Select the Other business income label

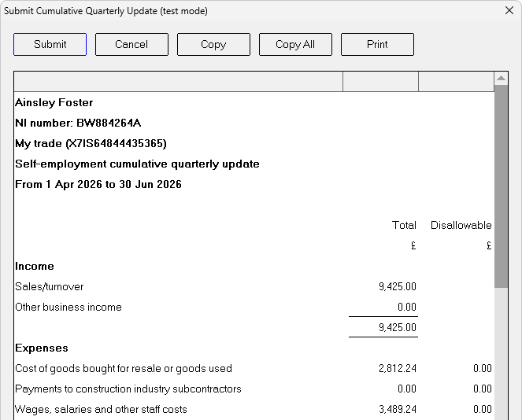(68, 307)
